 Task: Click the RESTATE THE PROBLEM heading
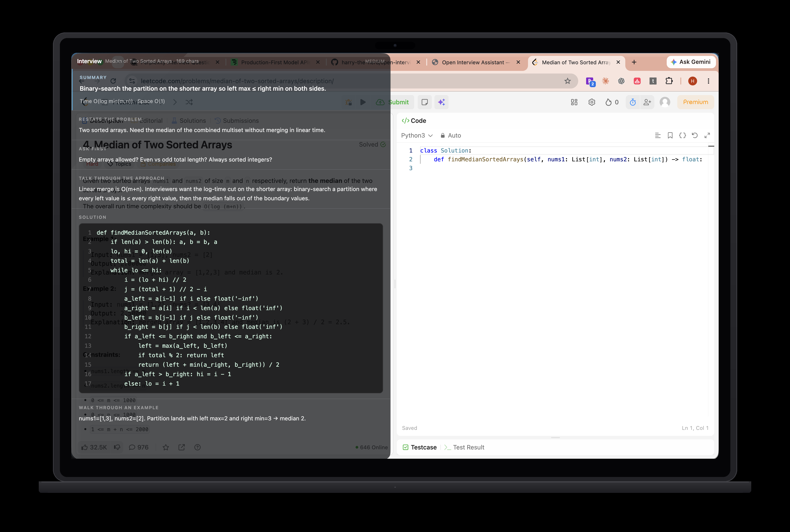click(110, 119)
